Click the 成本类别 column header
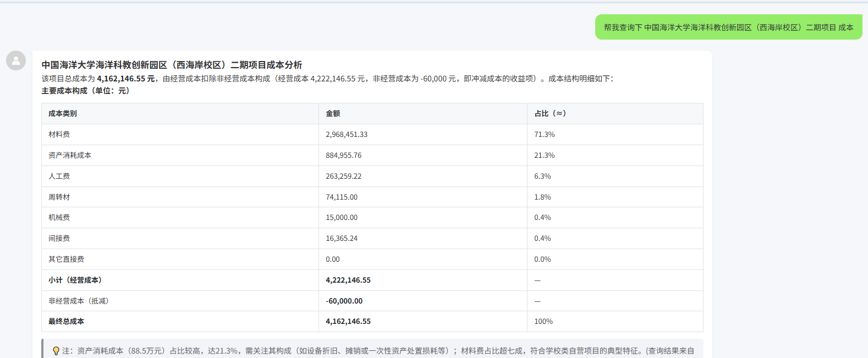 click(x=63, y=113)
